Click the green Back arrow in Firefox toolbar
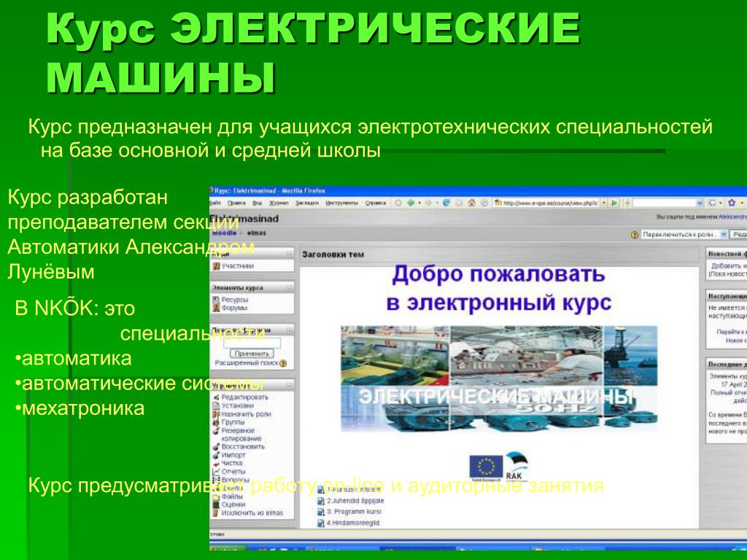 [410, 203]
